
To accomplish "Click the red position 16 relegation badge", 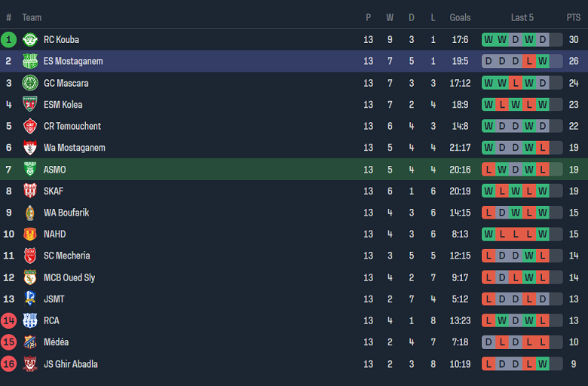I will 9,364.
